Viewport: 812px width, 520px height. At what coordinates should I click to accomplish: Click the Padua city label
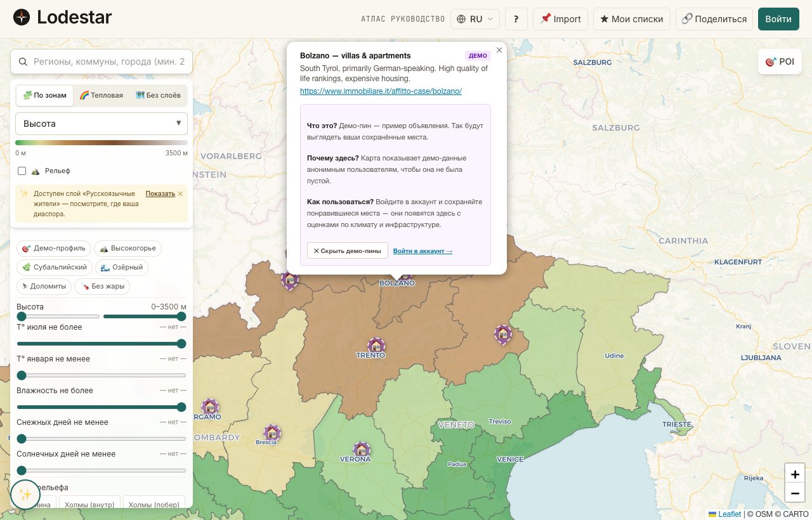coord(457,464)
